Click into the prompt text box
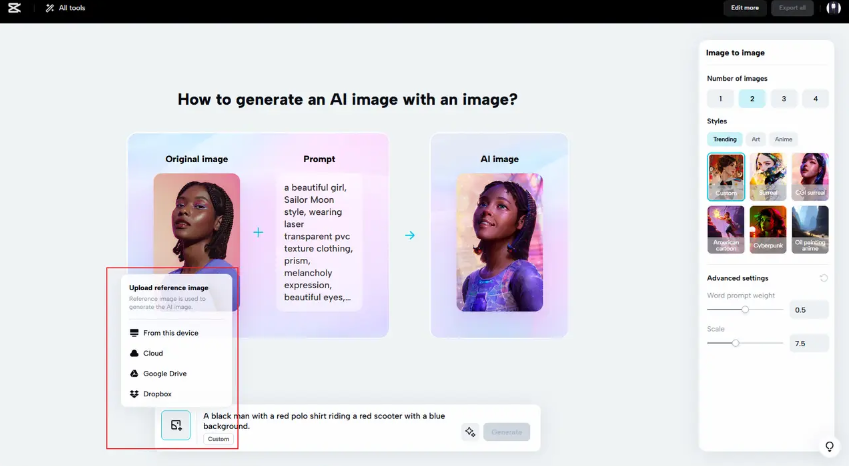This screenshot has width=849, height=466. (328, 421)
